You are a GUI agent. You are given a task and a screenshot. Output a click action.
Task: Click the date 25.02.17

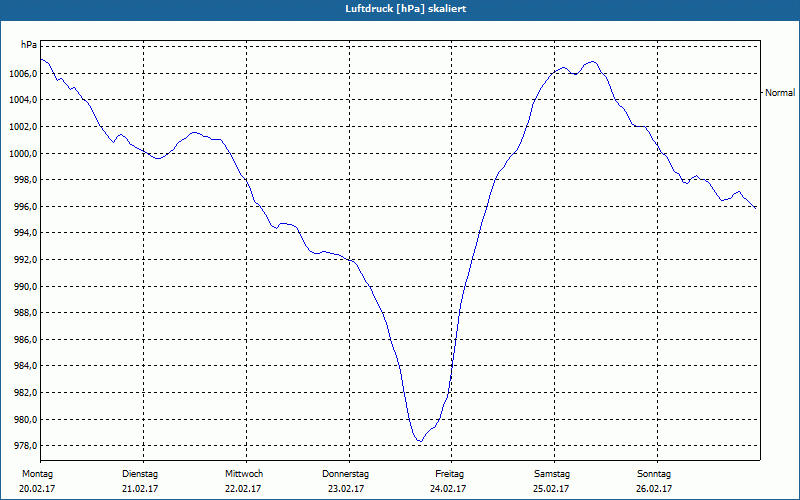point(551,489)
